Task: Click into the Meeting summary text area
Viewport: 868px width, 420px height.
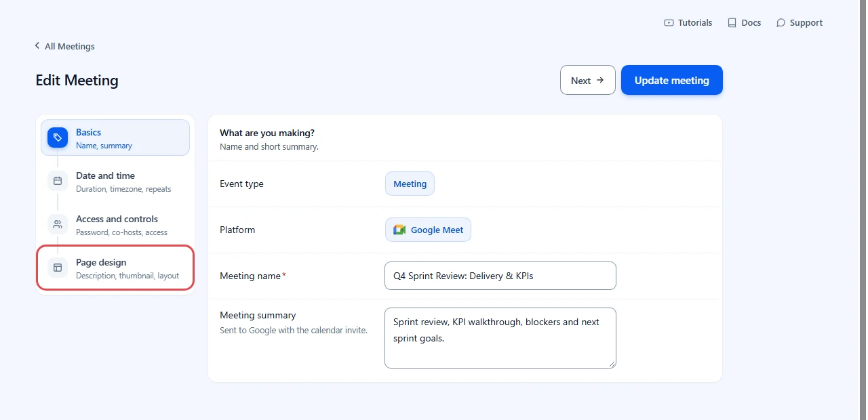Action: [500, 338]
